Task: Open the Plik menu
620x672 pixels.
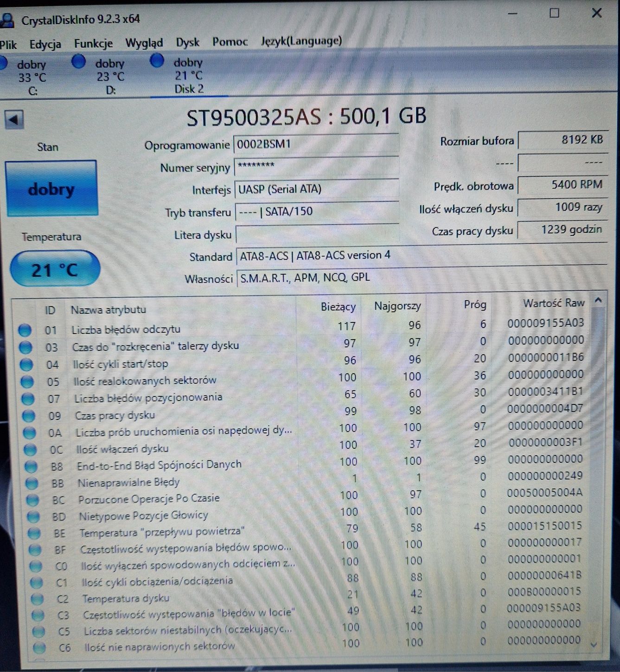Action: pos(8,45)
